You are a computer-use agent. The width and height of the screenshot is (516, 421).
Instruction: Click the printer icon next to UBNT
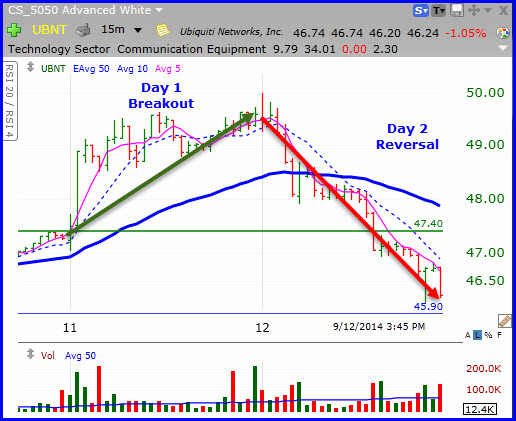pos(83,30)
